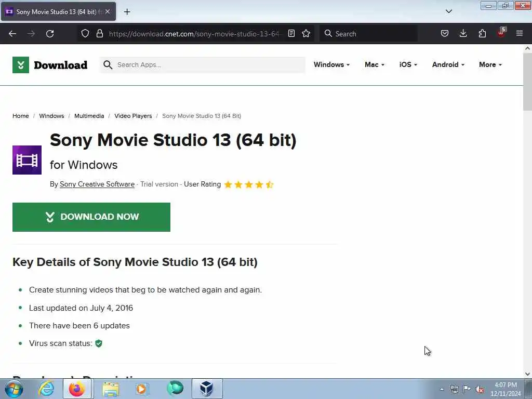The image size is (532, 399).
Task: Click the taskbar clock showing 4:07 PM
Action: 506,389
